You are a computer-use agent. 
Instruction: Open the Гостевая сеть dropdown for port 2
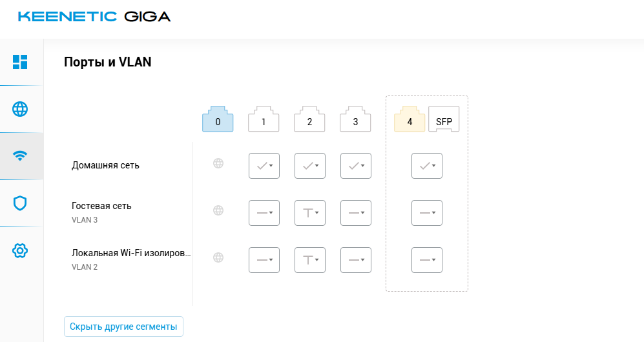[x=309, y=212]
